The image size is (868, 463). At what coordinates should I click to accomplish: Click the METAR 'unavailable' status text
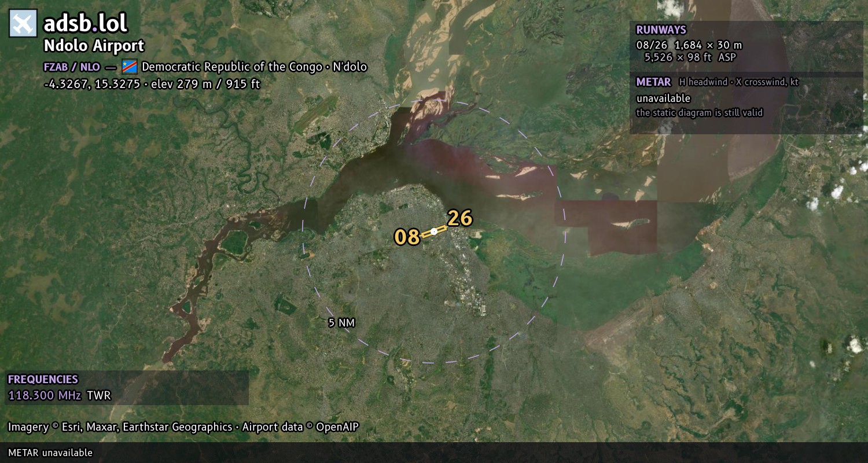pyautogui.click(x=663, y=98)
